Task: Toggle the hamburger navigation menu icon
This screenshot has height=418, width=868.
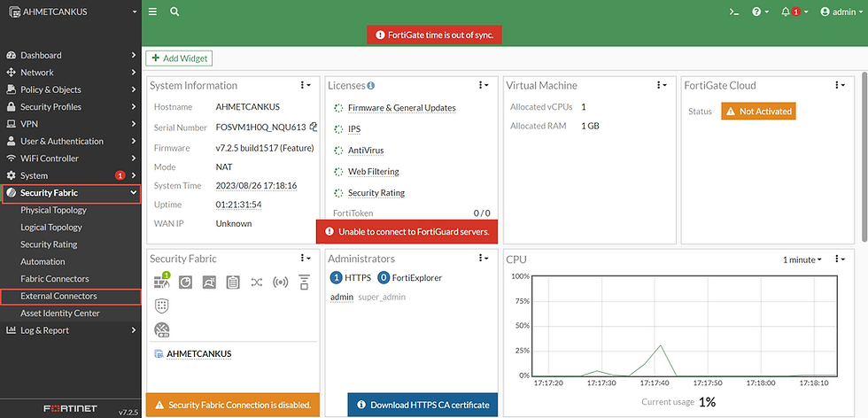Action: coord(152,12)
